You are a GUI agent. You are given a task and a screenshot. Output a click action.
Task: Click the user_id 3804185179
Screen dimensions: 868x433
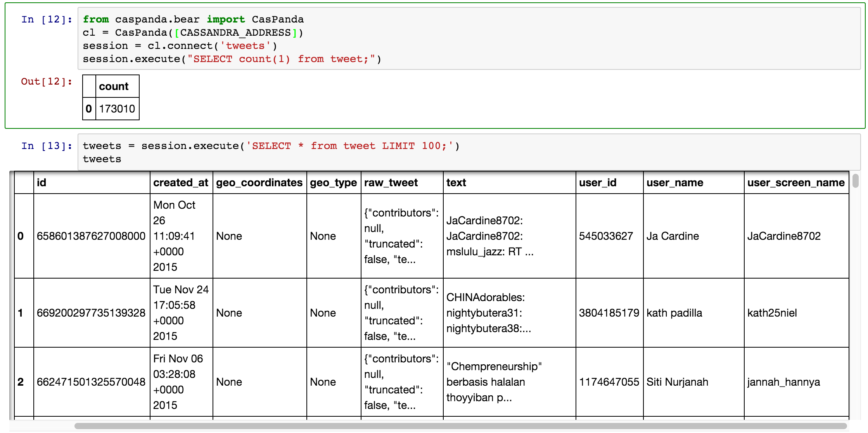609,313
